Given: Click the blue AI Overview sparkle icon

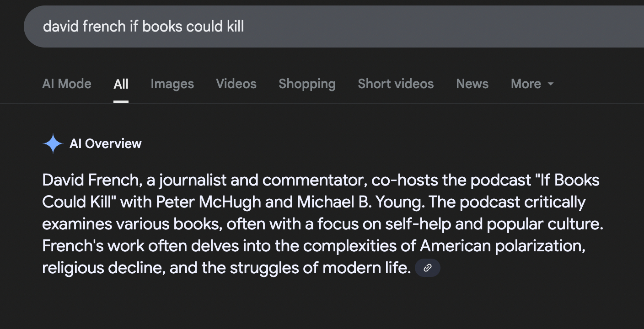Looking at the screenshot, I should [53, 143].
